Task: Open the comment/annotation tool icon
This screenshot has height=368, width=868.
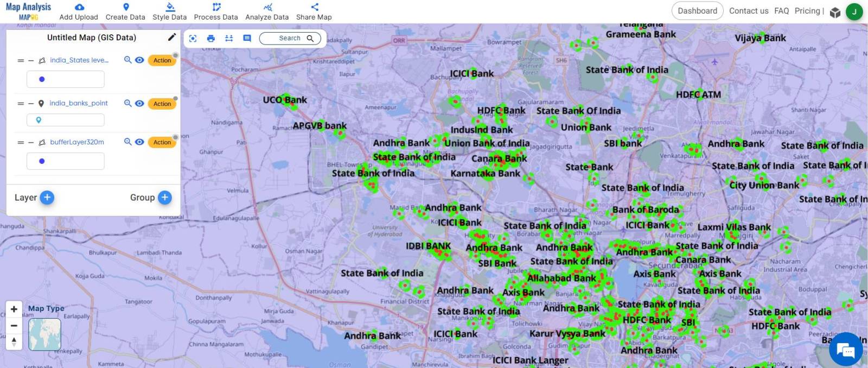Action: 247,38
